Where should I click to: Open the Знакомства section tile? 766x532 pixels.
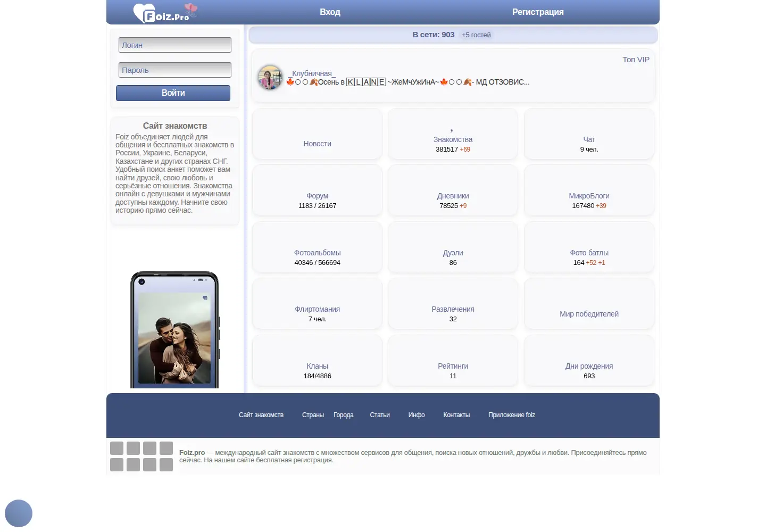(x=453, y=134)
